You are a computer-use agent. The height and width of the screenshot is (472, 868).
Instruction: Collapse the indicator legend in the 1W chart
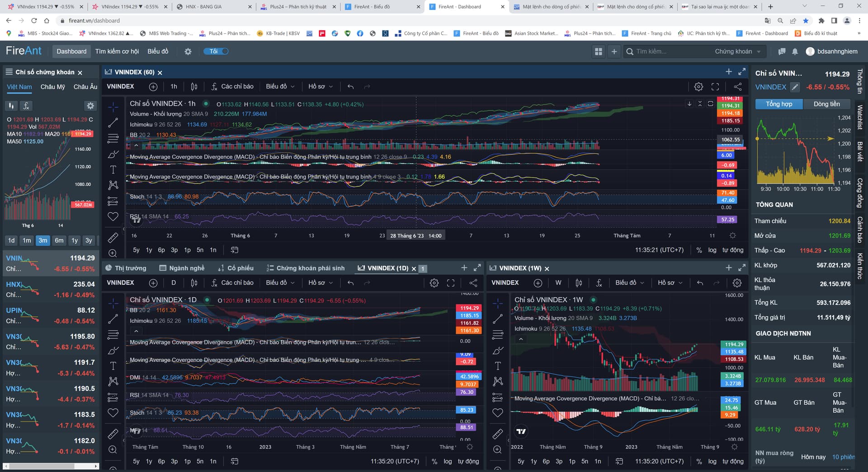(521, 339)
